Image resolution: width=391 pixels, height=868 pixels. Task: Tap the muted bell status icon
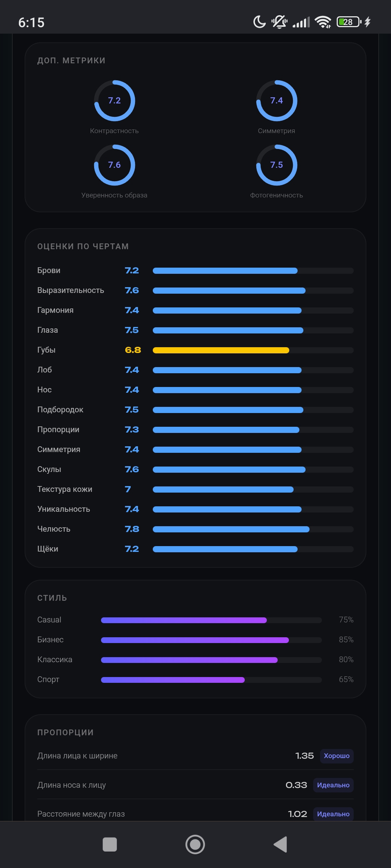(279, 22)
